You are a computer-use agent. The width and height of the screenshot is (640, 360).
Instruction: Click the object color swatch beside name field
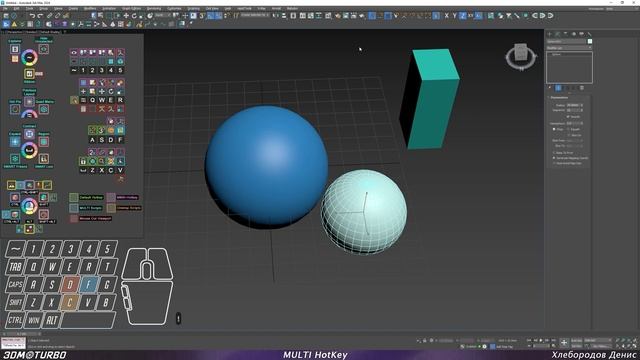(x=590, y=42)
